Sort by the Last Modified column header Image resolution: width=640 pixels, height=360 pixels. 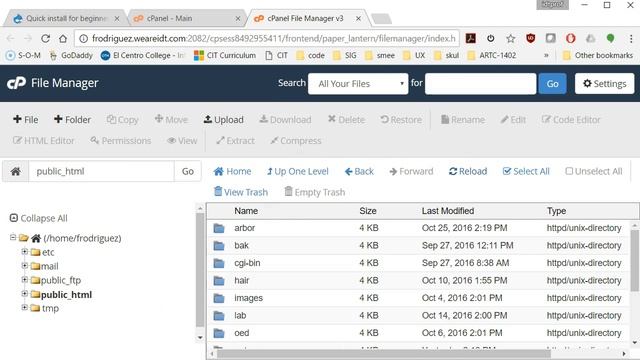pyautogui.click(x=448, y=211)
